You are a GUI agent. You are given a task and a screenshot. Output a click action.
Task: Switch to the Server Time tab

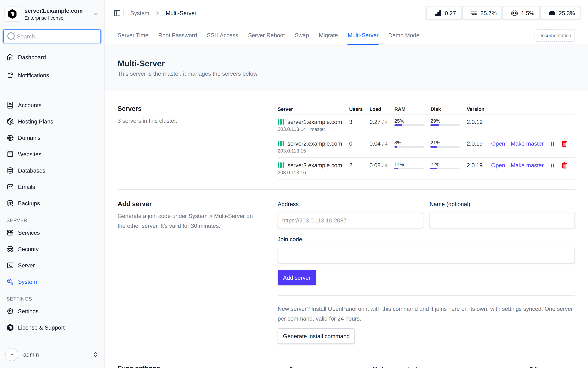[133, 35]
